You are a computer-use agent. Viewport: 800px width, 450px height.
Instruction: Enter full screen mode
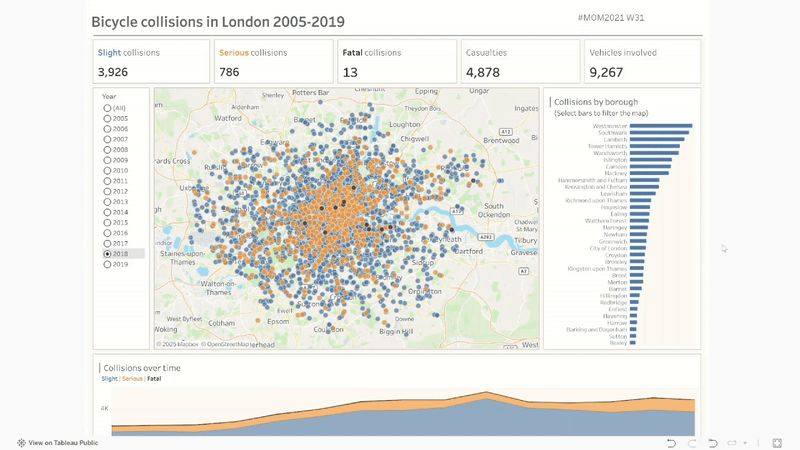point(776,443)
